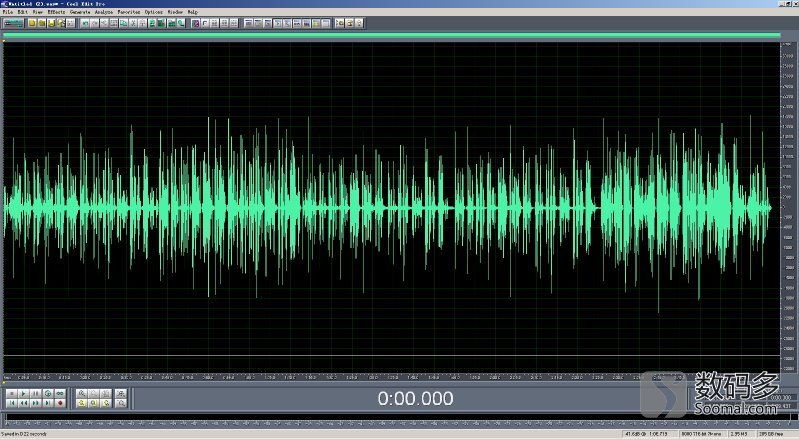799x439 pixels.
Task: Zoom out full on both axes
Action: click(x=106, y=394)
